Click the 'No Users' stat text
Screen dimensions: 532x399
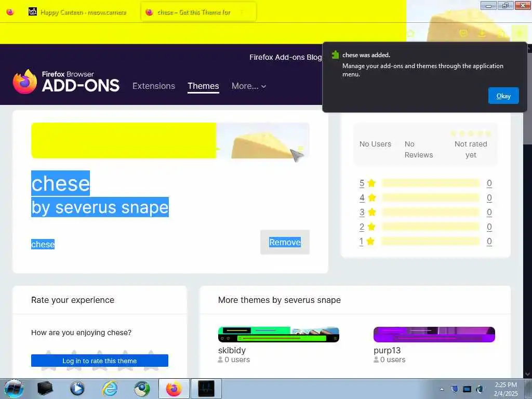375,144
